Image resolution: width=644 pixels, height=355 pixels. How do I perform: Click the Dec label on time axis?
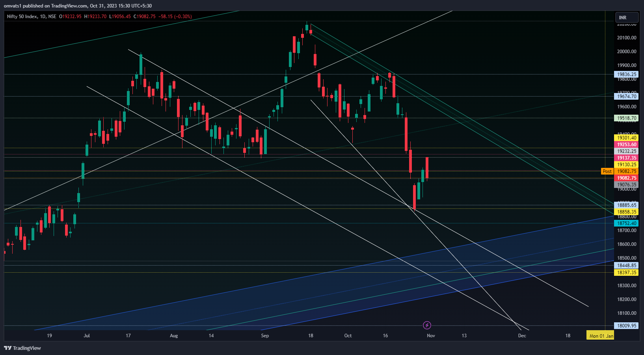pyautogui.click(x=522, y=336)
